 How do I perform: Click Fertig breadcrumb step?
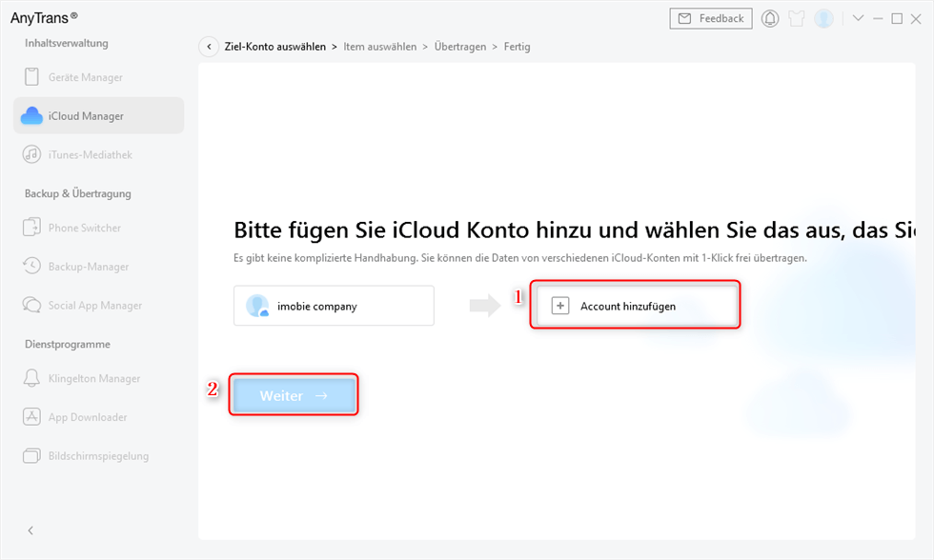click(x=517, y=47)
